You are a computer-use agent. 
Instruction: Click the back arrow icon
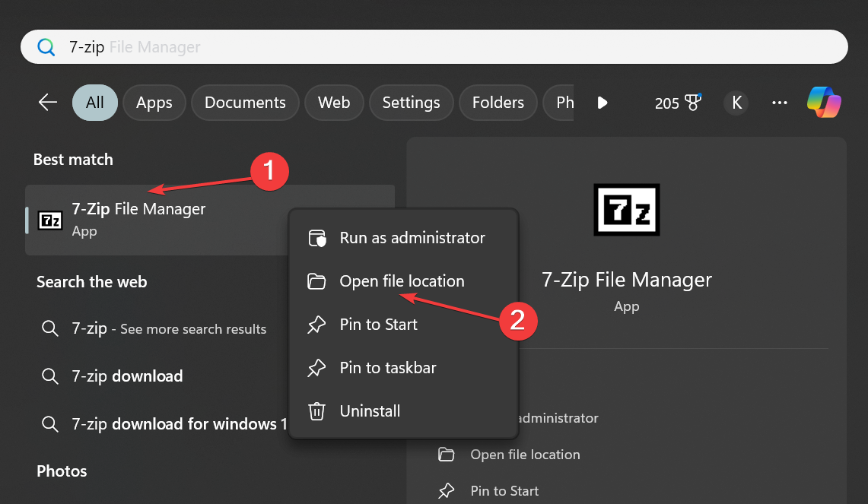coord(48,103)
